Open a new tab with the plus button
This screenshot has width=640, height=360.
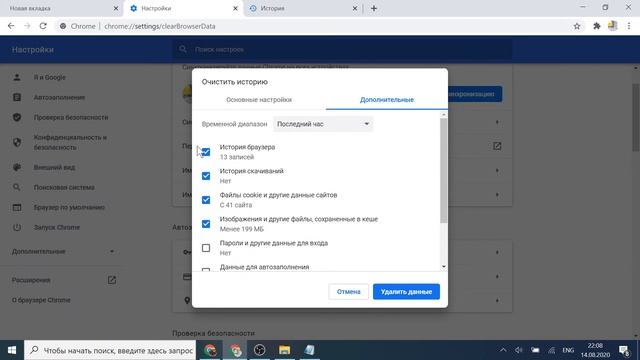click(x=374, y=8)
